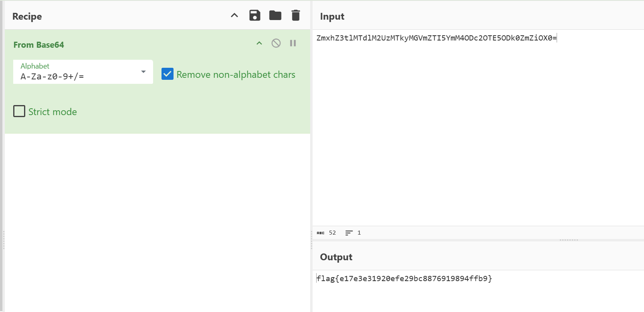Collapse all operations from the Recipe header chevron
The image size is (644, 312).
point(234,16)
